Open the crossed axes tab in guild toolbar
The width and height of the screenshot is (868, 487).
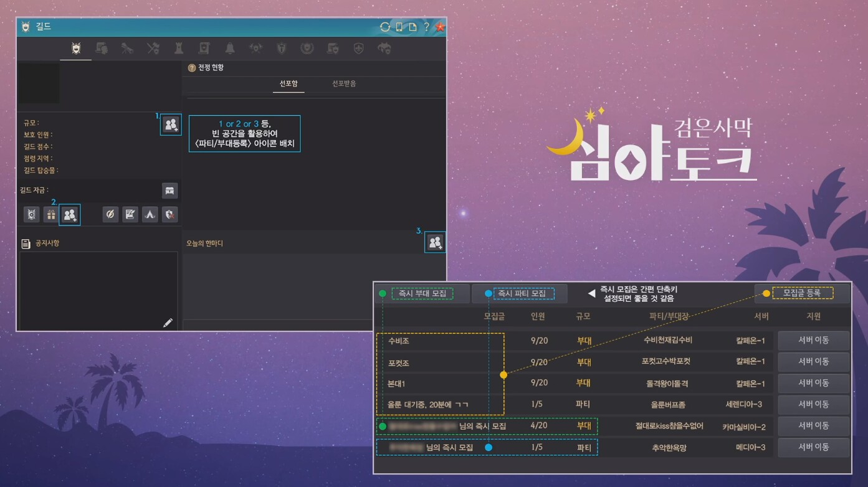[x=153, y=49]
